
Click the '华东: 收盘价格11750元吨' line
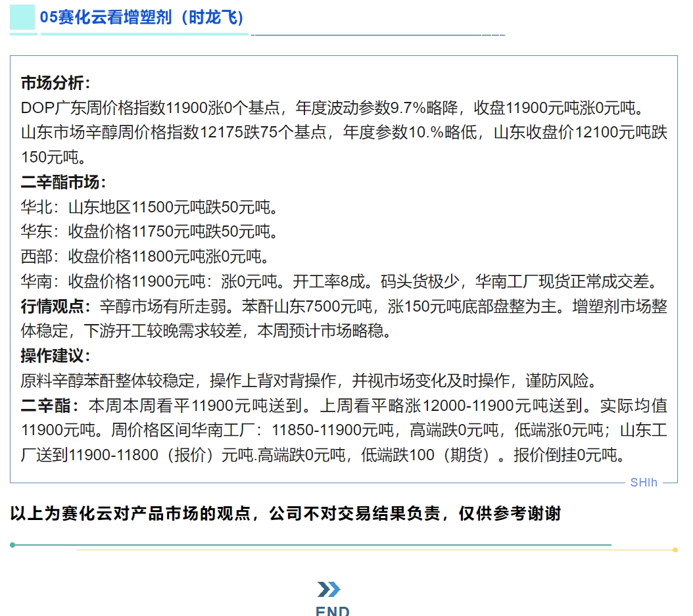149,231
